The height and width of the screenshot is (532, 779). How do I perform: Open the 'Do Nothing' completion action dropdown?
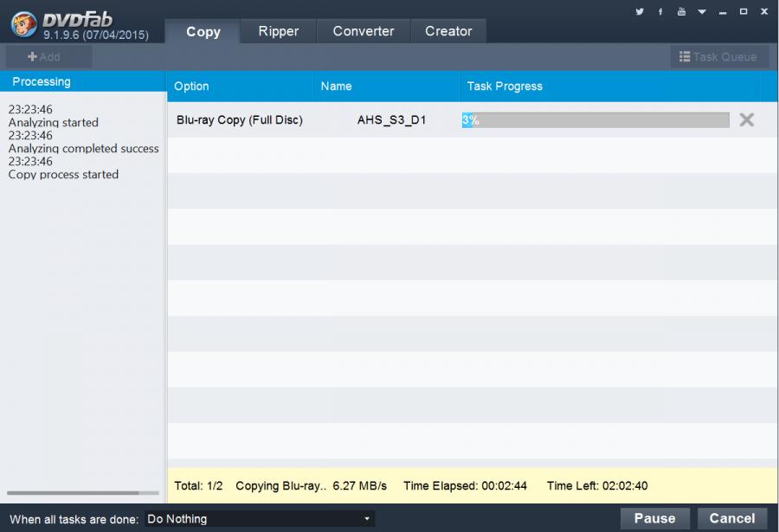click(260, 518)
